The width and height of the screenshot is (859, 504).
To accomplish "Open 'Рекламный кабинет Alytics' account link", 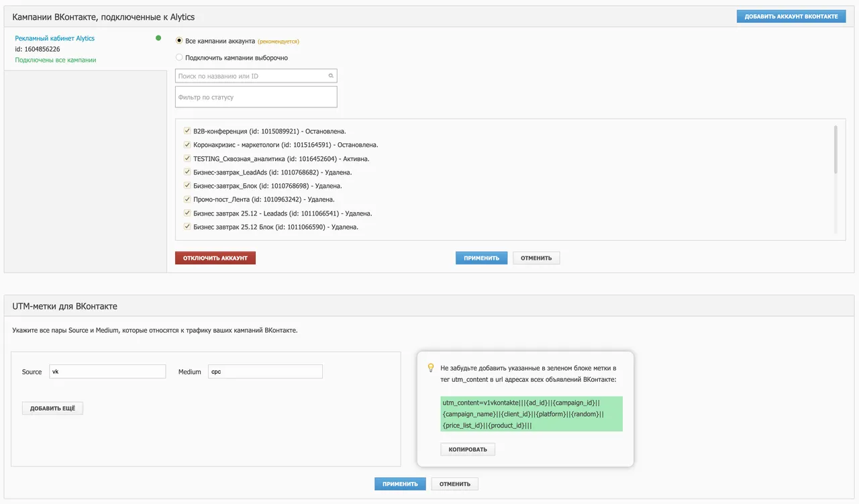I will (55, 38).
